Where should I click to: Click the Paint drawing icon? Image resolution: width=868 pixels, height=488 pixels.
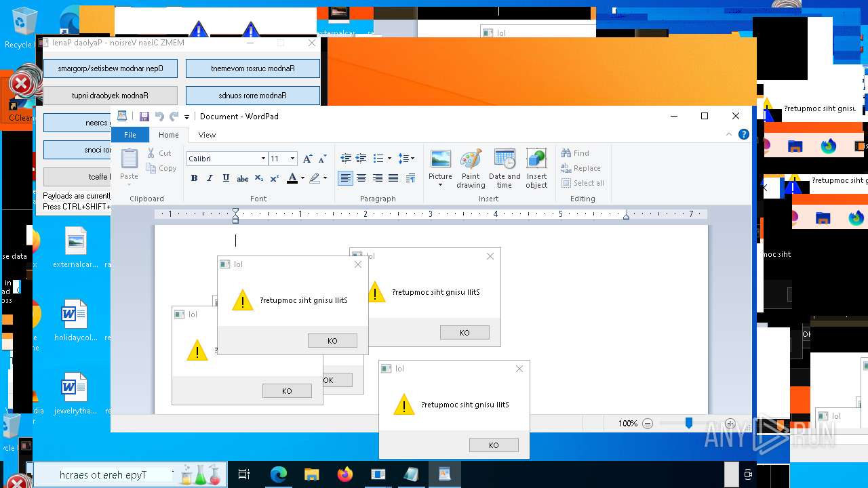point(471,160)
